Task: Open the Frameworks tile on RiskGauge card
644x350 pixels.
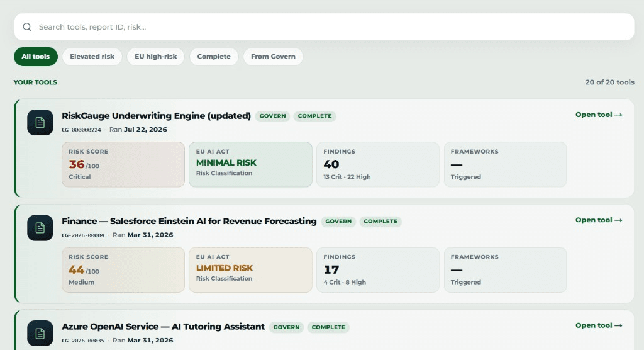Action: tap(505, 164)
